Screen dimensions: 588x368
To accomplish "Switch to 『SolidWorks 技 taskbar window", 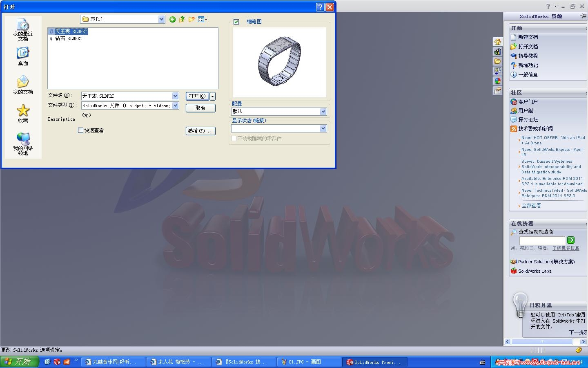I will coord(244,362).
